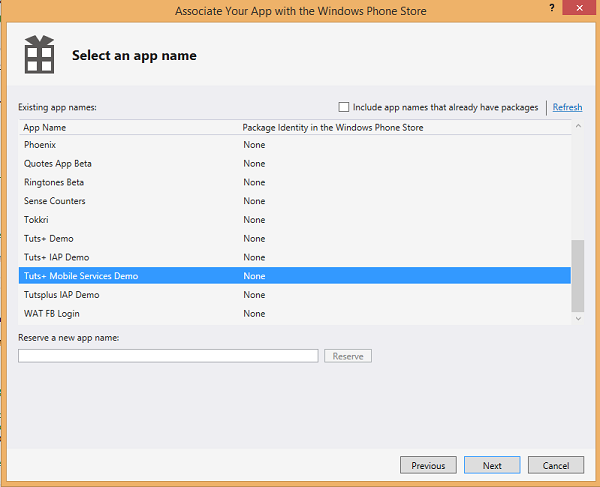Enable Include app names that already have packages
Image resolution: width=600 pixels, height=487 pixels.
click(344, 107)
